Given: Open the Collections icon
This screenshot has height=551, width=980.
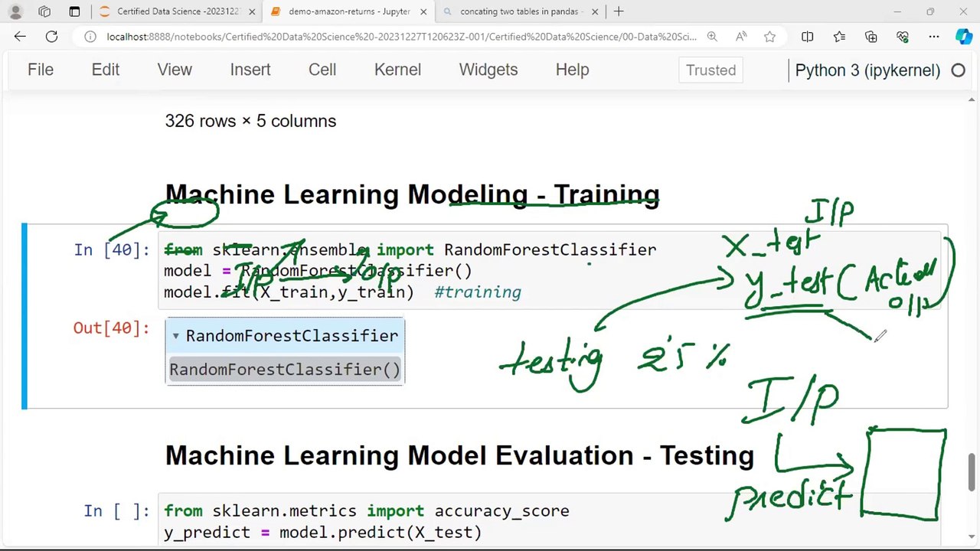Looking at the screenshot, I should coord(871,37).
